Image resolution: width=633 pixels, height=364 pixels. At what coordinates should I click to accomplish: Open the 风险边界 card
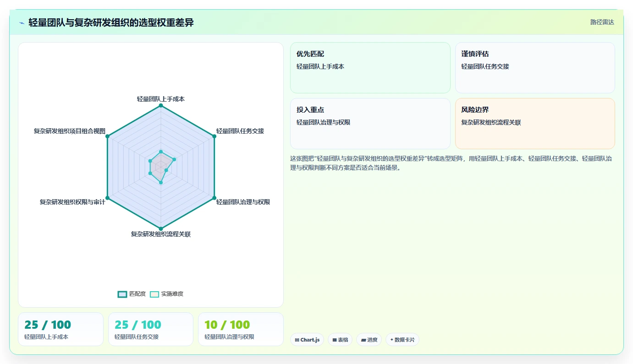(x=535, y=124)
